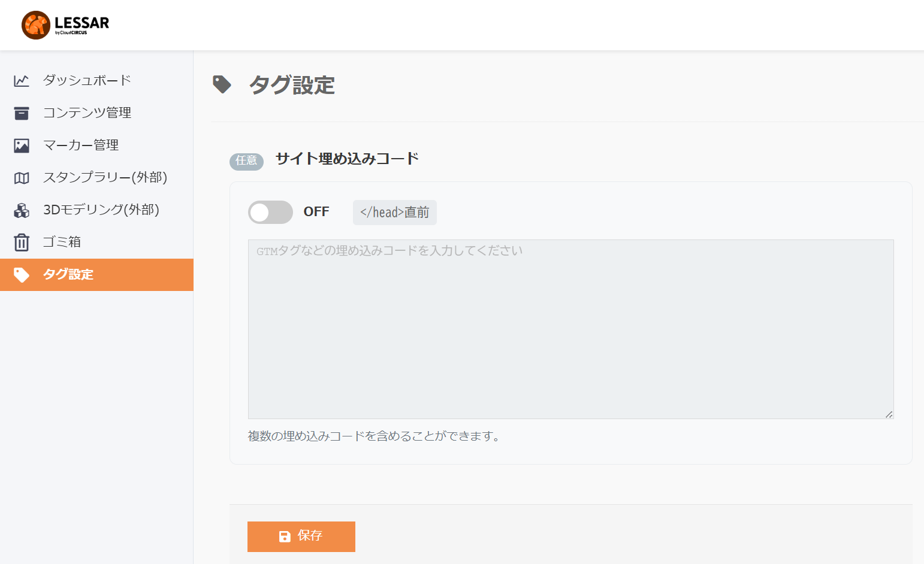This screenshot has width=924, height=564.
Task: Open ゴミ箱 menu item
Action: click(96, 242)
